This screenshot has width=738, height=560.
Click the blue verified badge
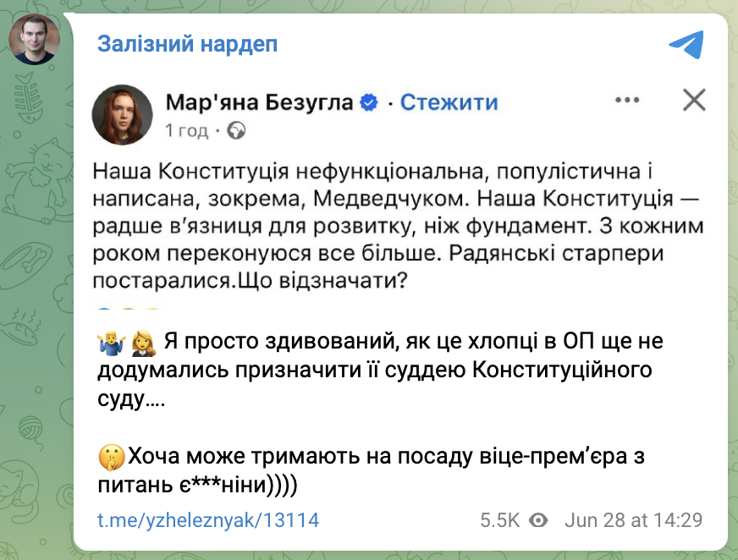(x=369, y=103)
